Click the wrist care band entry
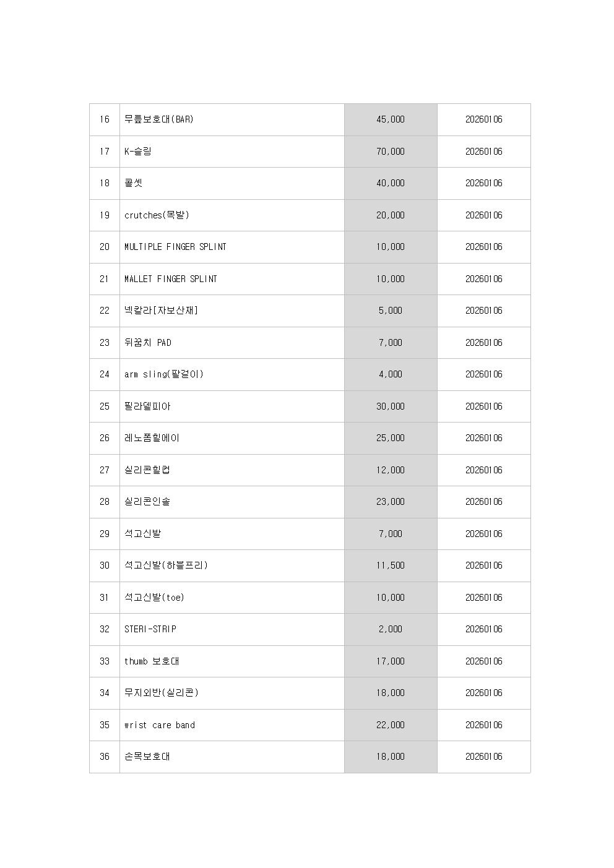The width and height of the screenshot is (614, 868). (160, 725)
